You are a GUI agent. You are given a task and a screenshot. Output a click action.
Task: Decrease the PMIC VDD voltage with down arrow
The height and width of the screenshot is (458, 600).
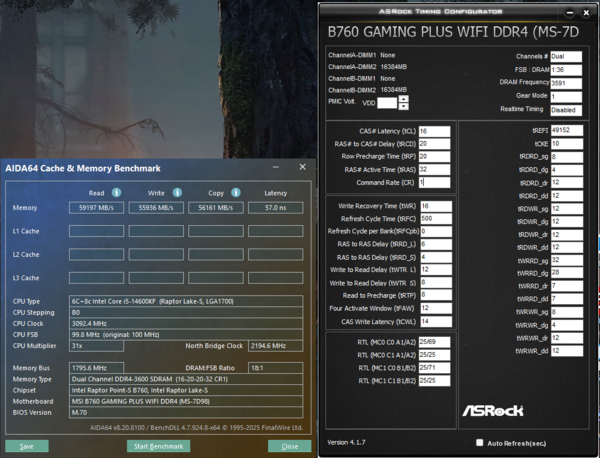point(403,106)
